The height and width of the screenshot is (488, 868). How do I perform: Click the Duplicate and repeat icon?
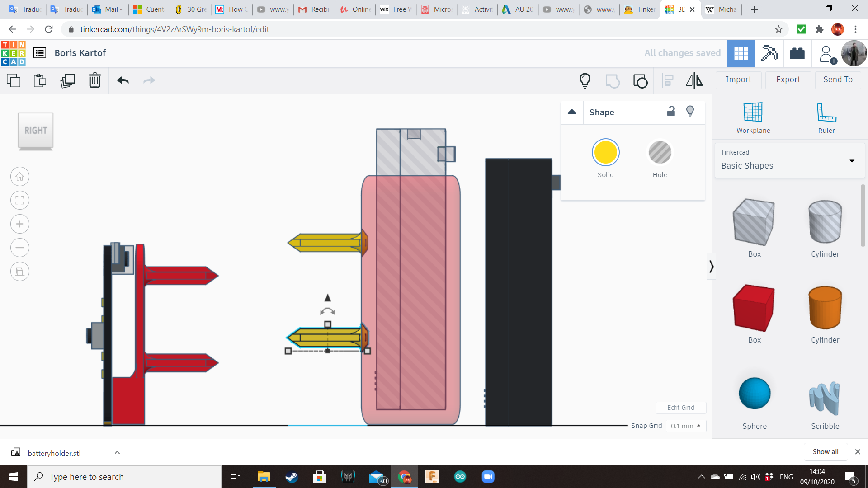[68, 80]
